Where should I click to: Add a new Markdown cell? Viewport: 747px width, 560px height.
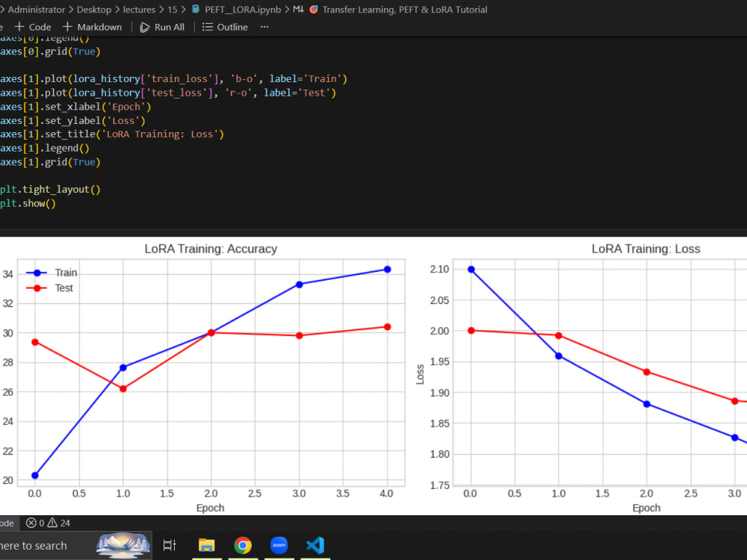click(x=92, y=27)
